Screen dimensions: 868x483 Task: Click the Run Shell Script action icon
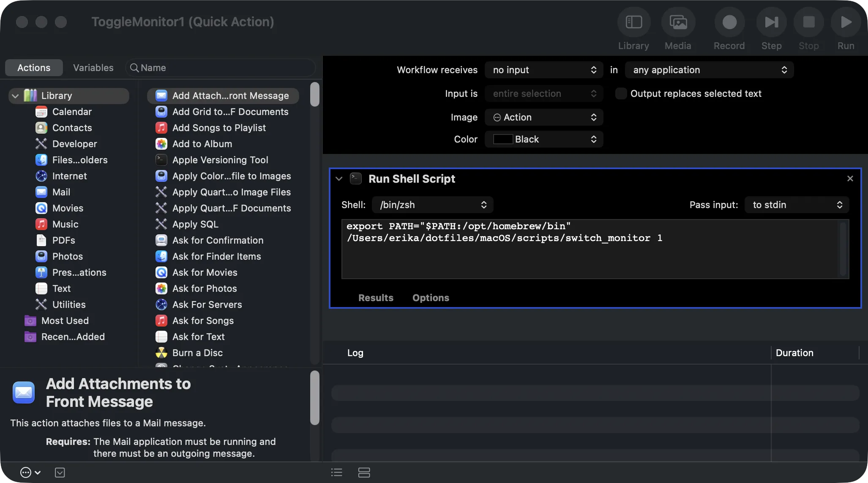(355, 178)
